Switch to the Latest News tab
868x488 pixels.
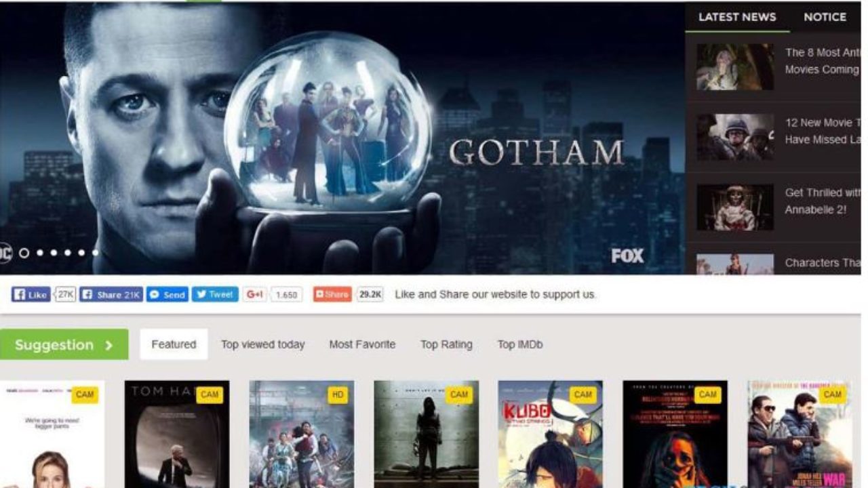pyautogui.click(x=737, y=17)
